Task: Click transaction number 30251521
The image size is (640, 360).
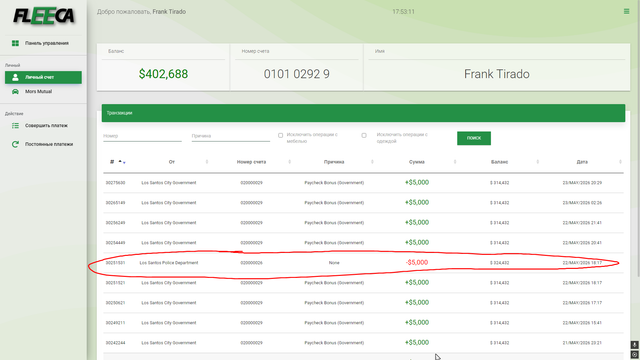Action: pos(116,283)
